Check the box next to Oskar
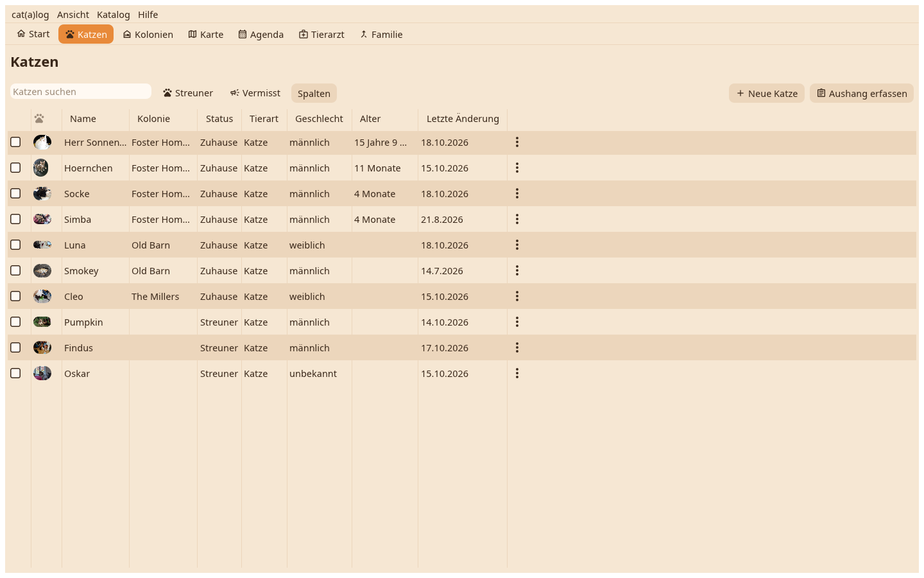 click(15, 373)
